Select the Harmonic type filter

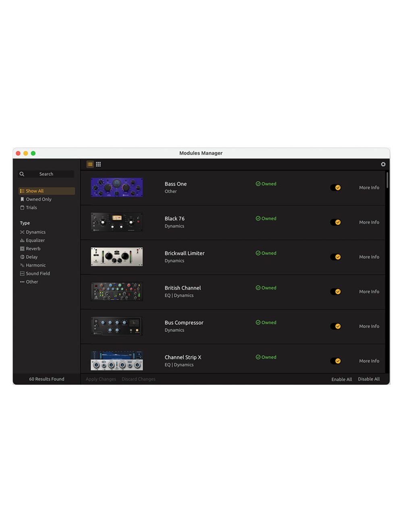pos(35,265)
